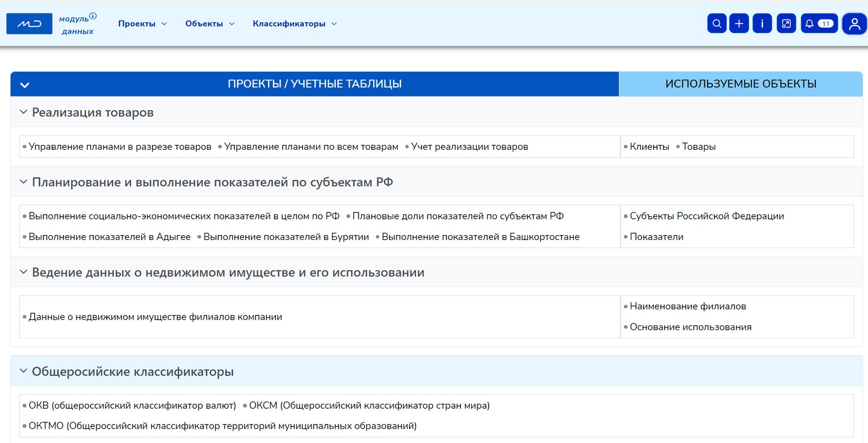Open the Клиенты object
The image size is (868, 443).
(x=649, y=147)
